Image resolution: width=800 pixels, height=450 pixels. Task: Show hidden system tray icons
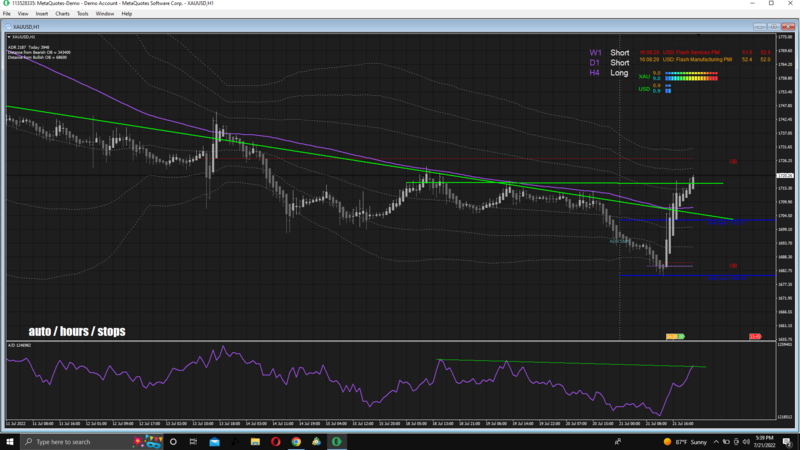(x=716, y=442)
